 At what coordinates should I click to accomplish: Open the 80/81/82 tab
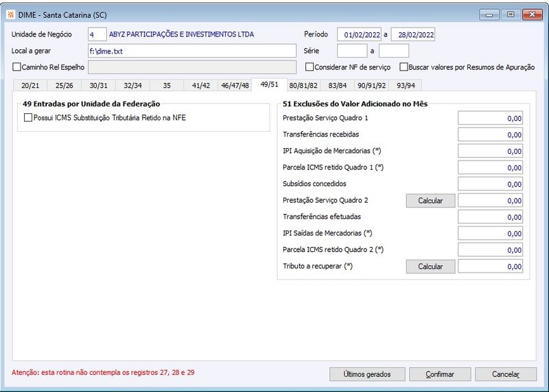pyautogui.click(x=303, y=86)
